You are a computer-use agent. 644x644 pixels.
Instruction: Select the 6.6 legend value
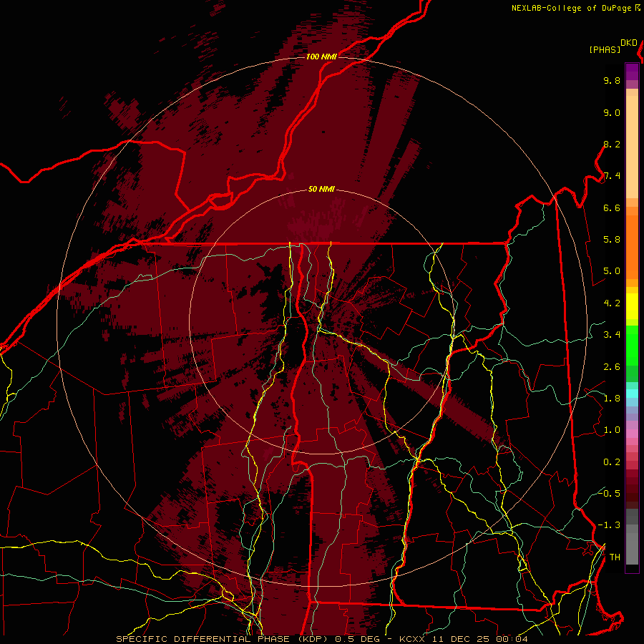tap(612, 208)
